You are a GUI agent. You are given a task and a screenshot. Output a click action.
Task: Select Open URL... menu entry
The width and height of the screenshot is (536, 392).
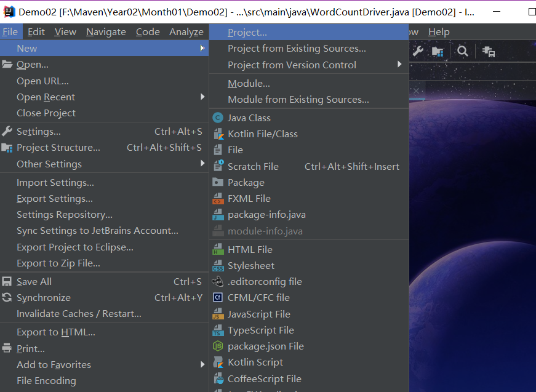(104, 81)
